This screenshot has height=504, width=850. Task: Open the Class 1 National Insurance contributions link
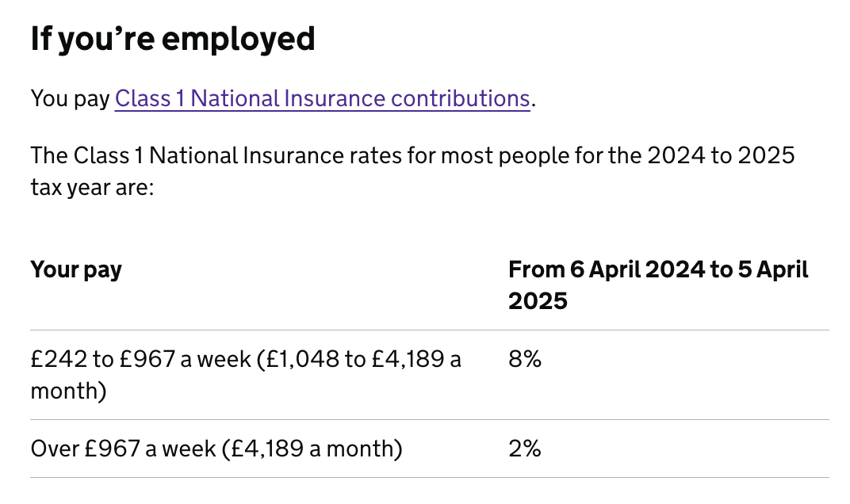(322, 99)
